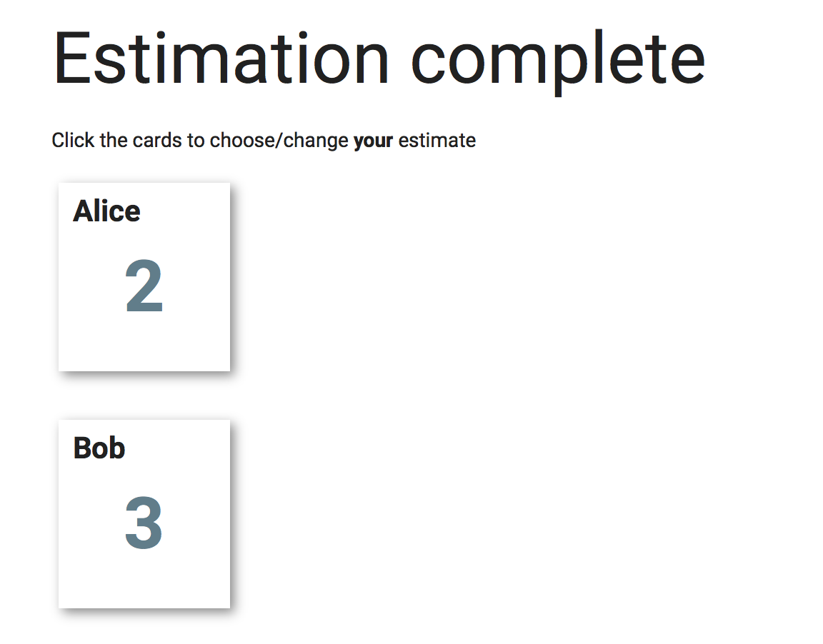Click the word "complete" in the heading
823x644 pixels.
(558, 62)
